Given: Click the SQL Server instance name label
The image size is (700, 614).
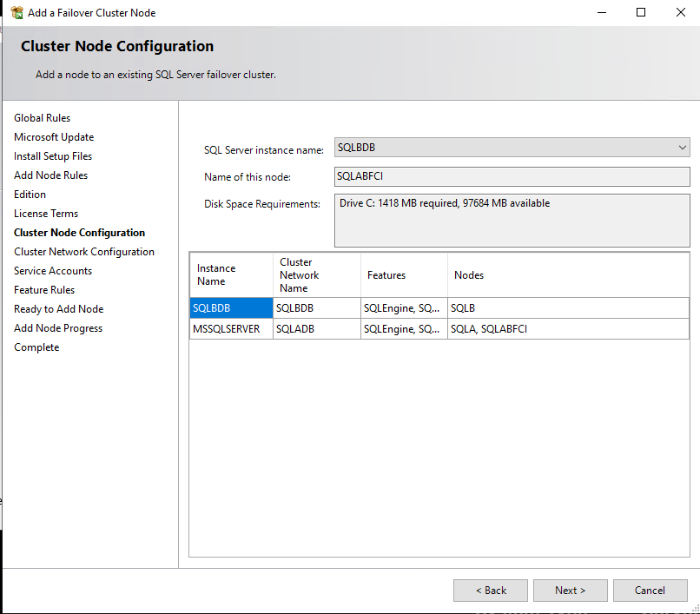Looking at the screenshot, I should [263, 150].
